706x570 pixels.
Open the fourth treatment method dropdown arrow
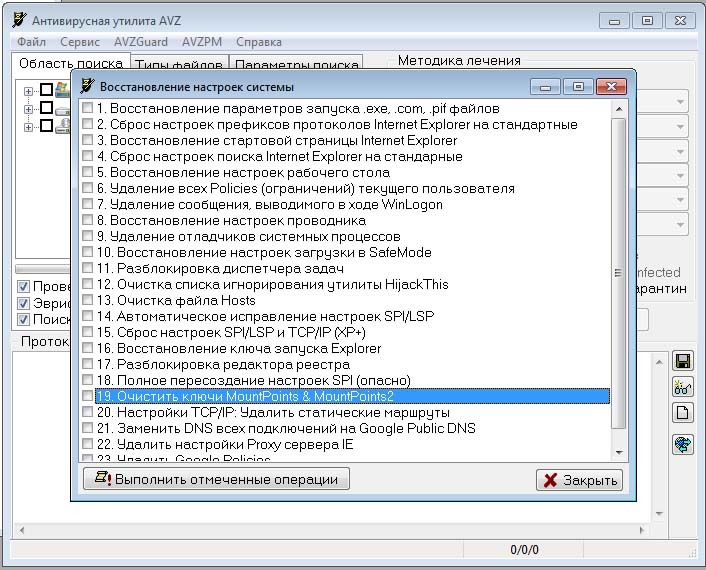(x=680, y=176)
